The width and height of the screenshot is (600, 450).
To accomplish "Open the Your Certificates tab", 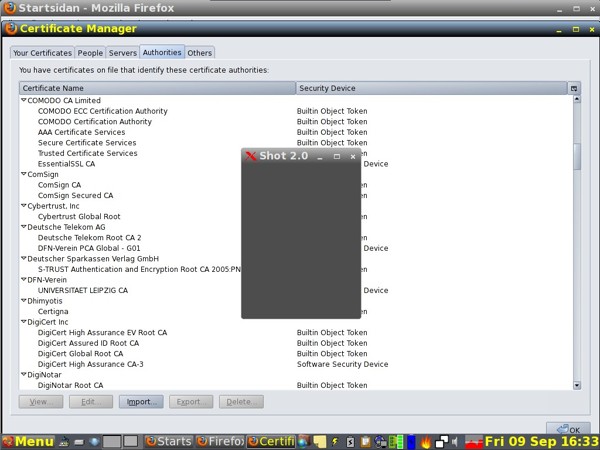I will tap(42, 53).
